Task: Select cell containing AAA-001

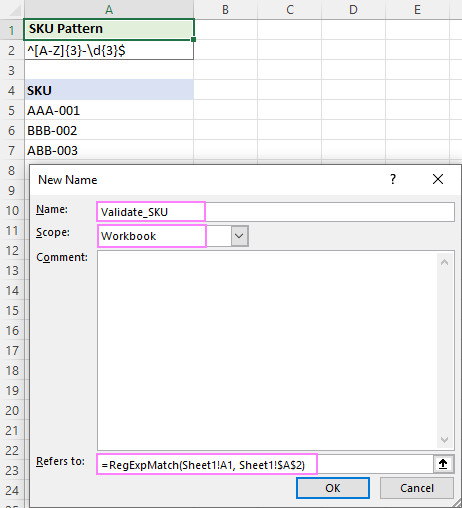Action: pos(109,110)
